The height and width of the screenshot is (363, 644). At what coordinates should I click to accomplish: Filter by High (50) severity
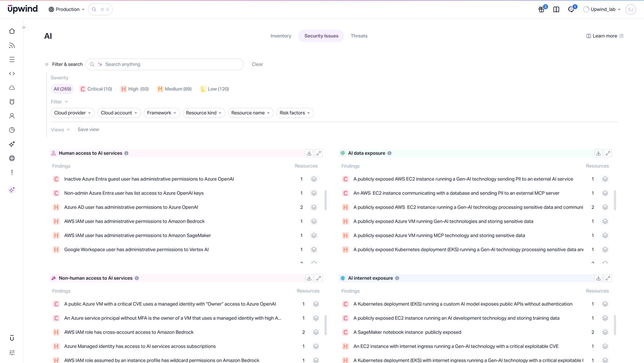click(x=135, y=89)
